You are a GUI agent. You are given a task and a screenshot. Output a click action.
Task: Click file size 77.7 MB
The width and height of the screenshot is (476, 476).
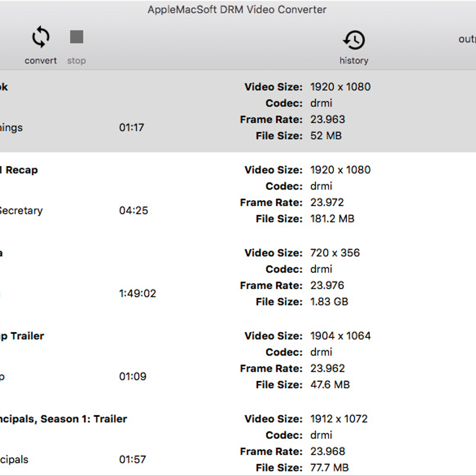(329, 468)
